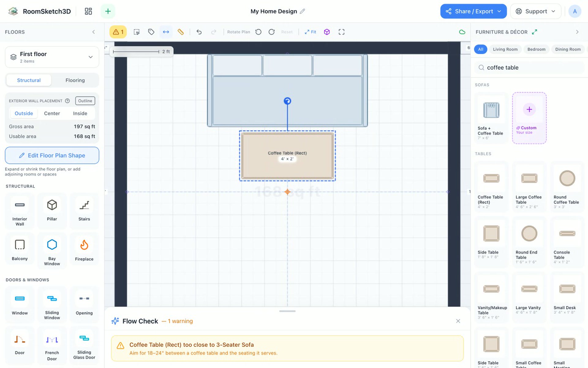Open the user avatar menu
Screen dimensions: 588x368
575,11
